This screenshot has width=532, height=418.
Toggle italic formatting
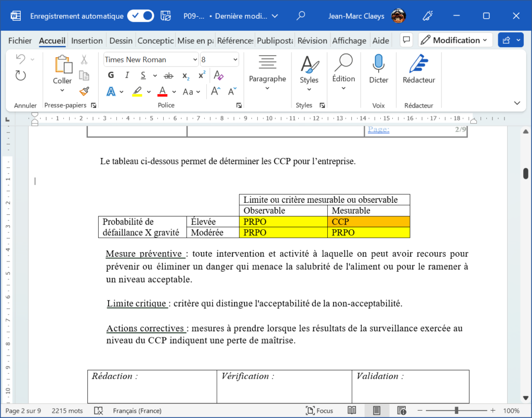[127, 75]
